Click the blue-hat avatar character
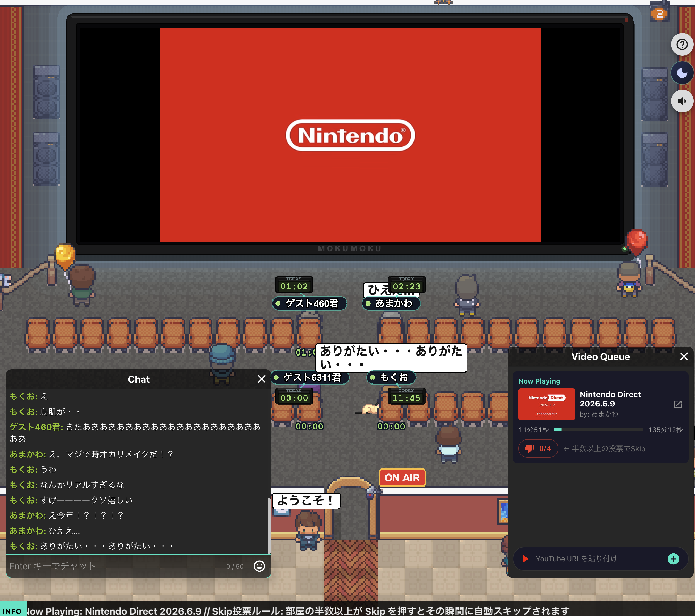The height and width of the screenshot is (616, 695). point(222,364)
